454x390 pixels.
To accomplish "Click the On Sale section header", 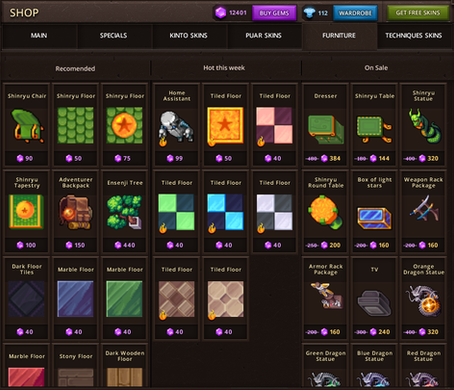I will point(376,68).
